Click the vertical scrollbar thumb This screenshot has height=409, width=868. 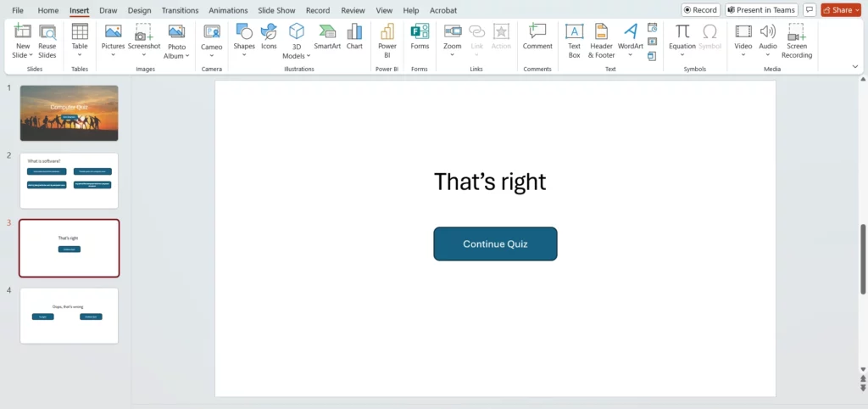click(x=863, y=259)
